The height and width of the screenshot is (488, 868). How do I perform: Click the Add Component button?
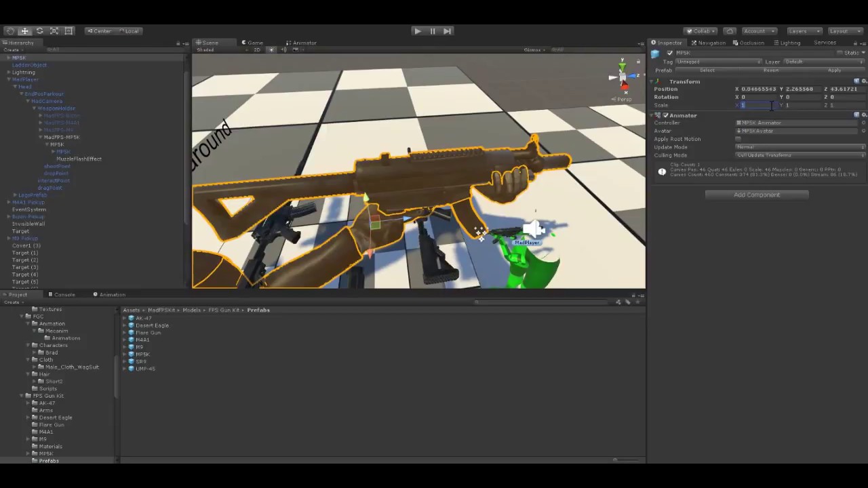point(757,195)
